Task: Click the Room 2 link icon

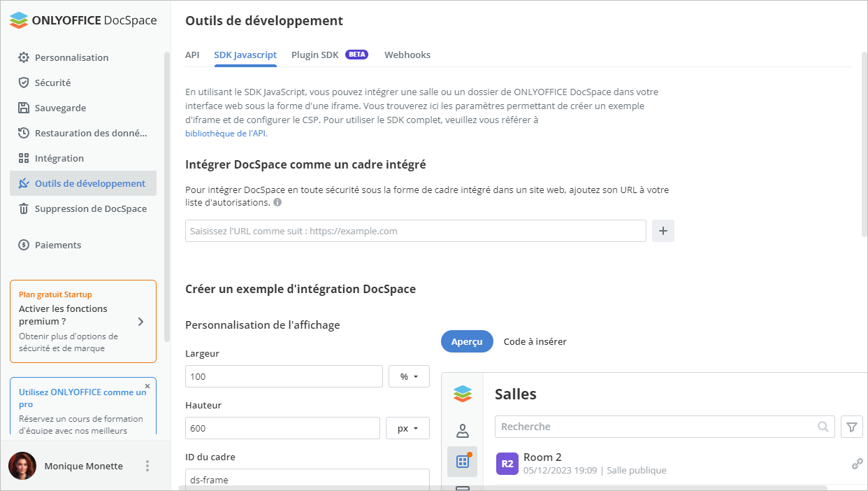Action: coord(857,464)
